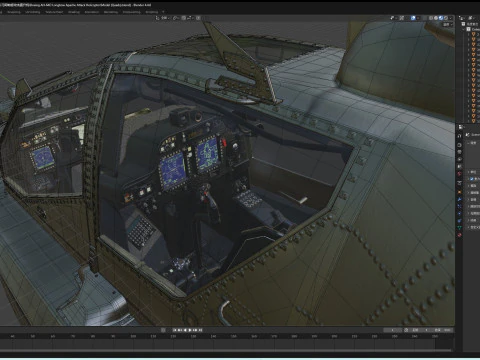Open the orange Object properties tab

tap(459, 192)
